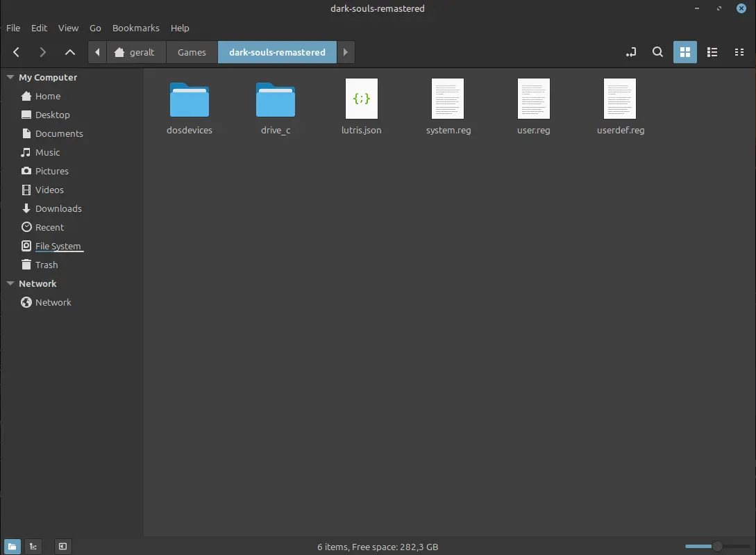Viewport: 756px width, 555px height.
Task: Switch to compact view
Action: click(x=739, y=52)
